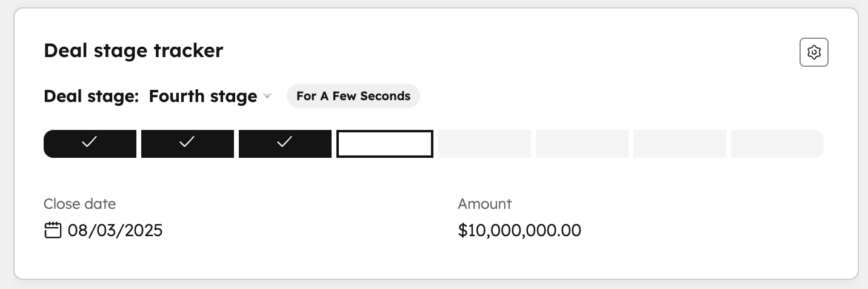This screenshot has width=868, height=289.
Task: Click the checkmark in the third completed stage
Action: [x=285, y=142]
